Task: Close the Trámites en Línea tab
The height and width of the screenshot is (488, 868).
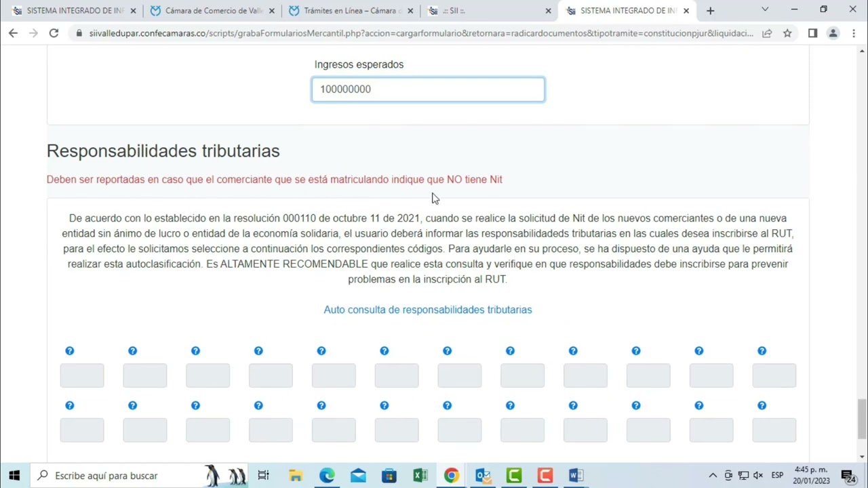Action: tap(410, 11)
